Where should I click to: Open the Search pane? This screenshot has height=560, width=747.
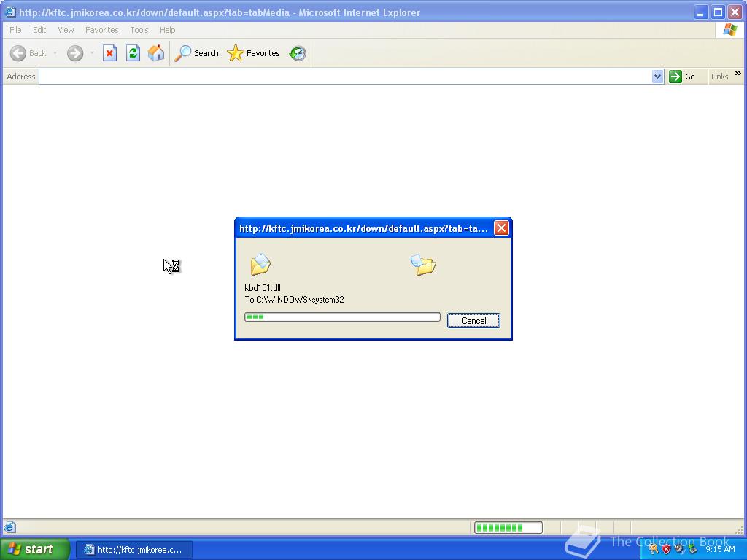pos(196,53)
